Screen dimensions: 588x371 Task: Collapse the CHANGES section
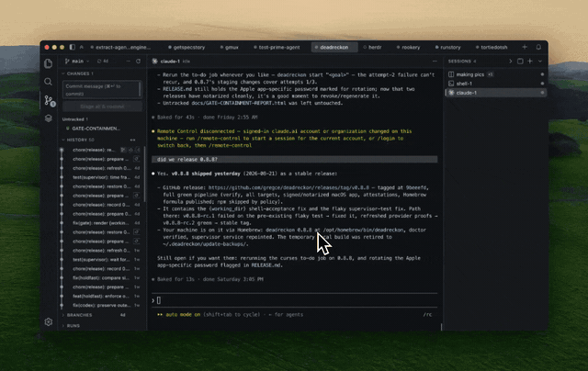coord(77,73)
